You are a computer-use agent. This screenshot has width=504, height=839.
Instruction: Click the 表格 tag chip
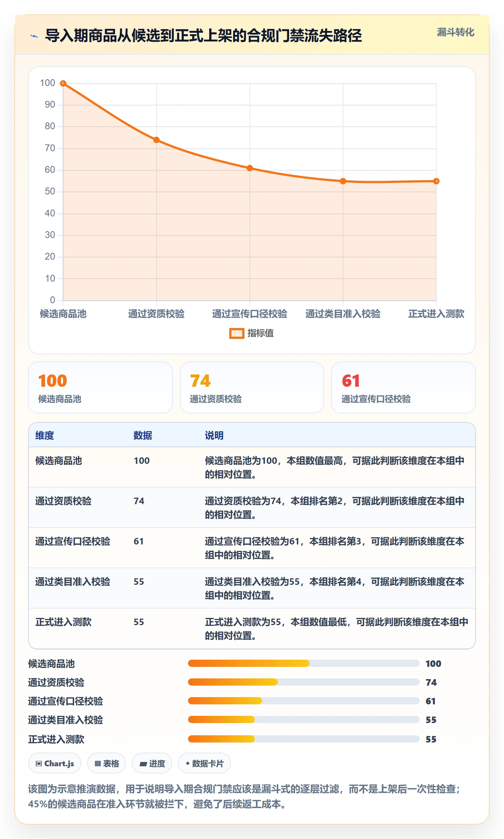(107, 763)
